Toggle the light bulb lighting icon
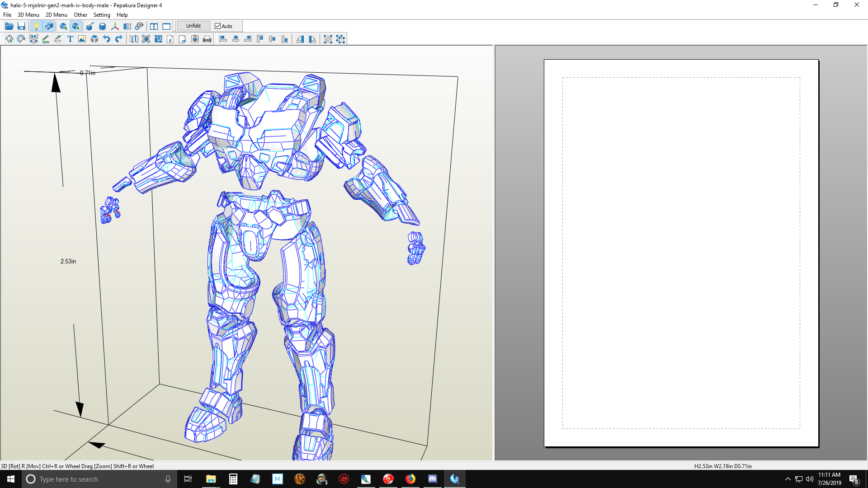 (x=36, y=26)
